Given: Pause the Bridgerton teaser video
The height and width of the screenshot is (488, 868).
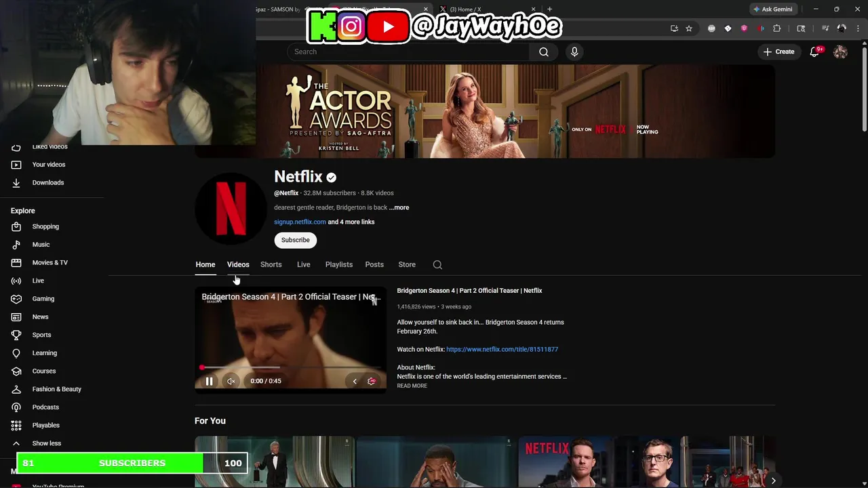Looking at the screenshot, I should click(x=209, y=381).
